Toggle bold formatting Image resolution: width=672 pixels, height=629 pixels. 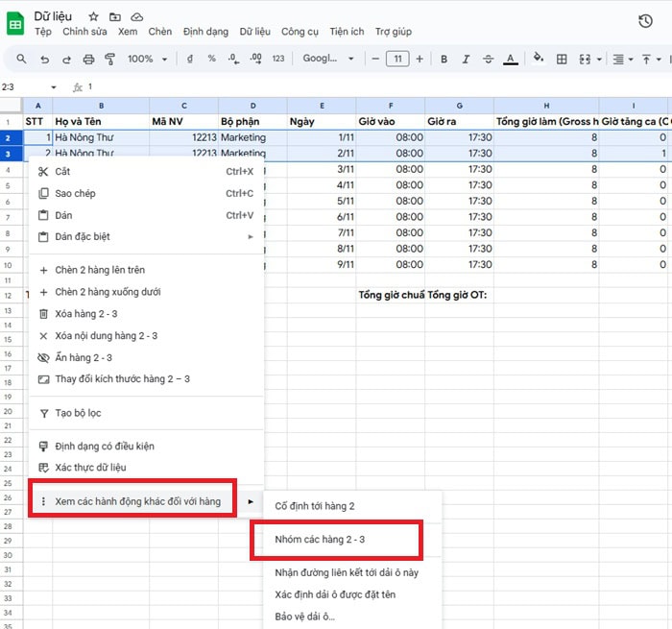click(444, 60)
